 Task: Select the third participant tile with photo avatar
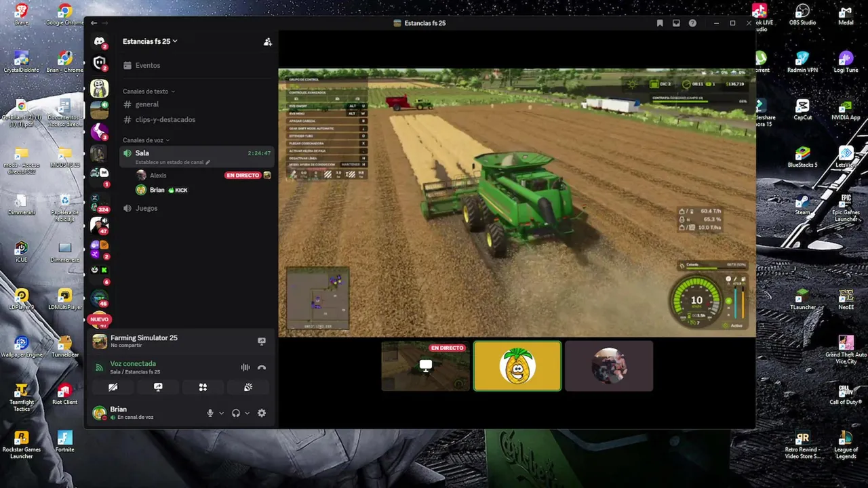609,366
